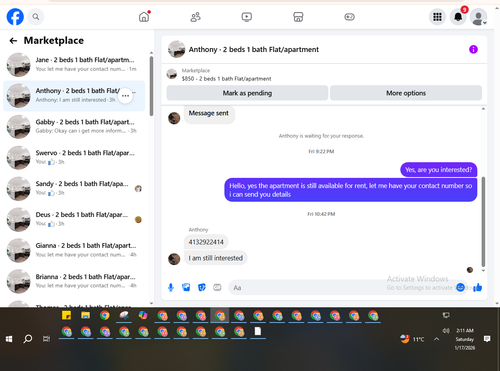The image size is (500, 371).
Task: Click the Anthony chat header title
Action: point(254,49)
